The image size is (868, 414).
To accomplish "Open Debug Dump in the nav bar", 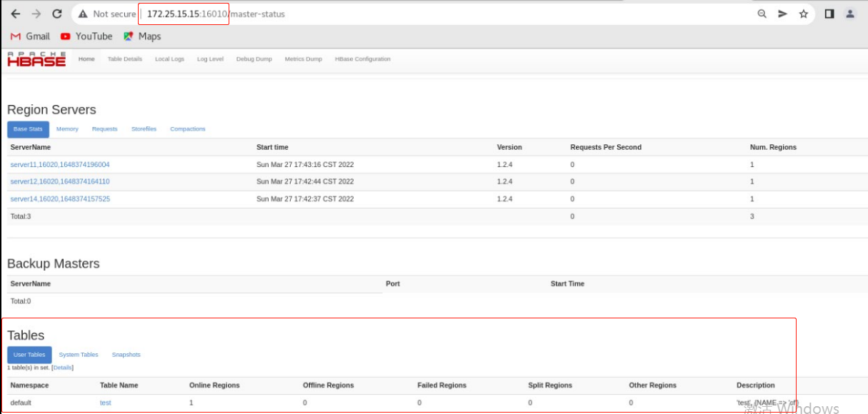I will pos(254,59).
